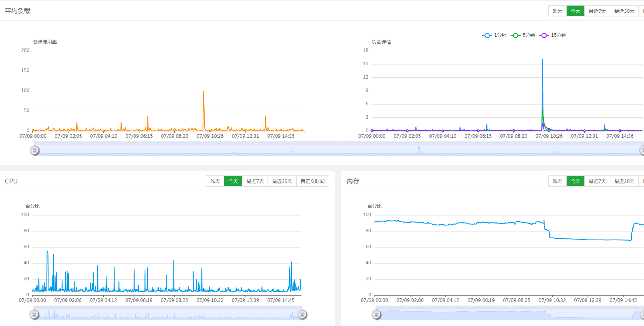Click the left handle of CPU zoom slider
The width and height of the screenshot is (644, 326).
click(34, 315)
